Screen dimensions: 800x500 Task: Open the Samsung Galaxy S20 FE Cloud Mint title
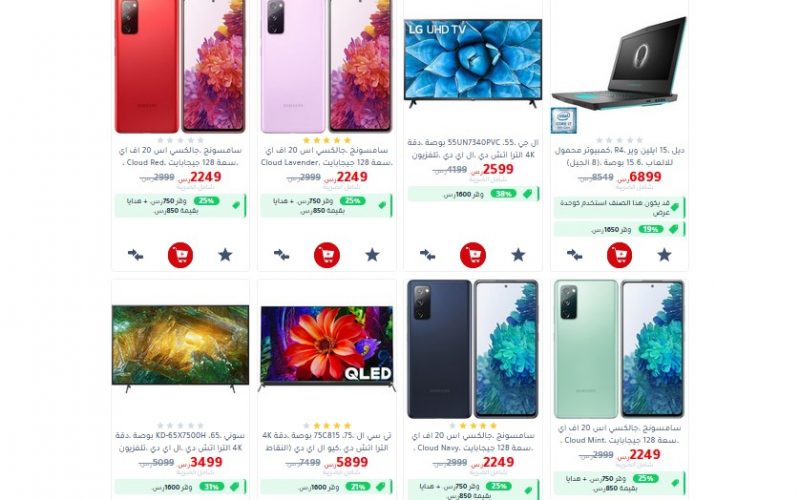pos(619,434)
